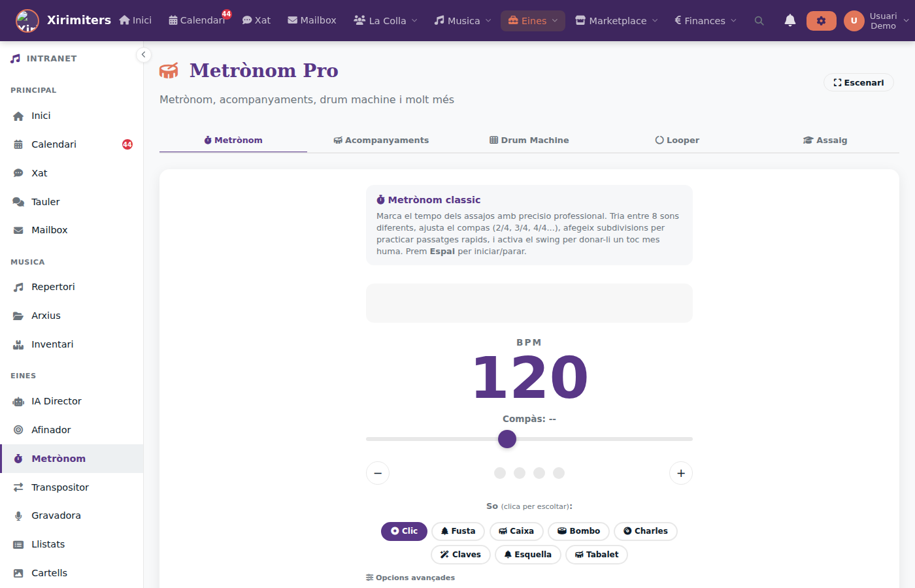Switch sound to Esquella
Screen dimensions: 915x588
click(527, 554)
